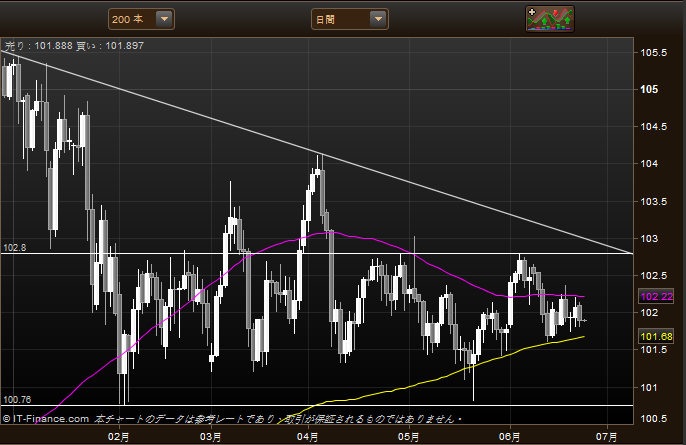
Task: Click the sell/buy quote 101.888 / 101.897
Action: tap(74, 46)
